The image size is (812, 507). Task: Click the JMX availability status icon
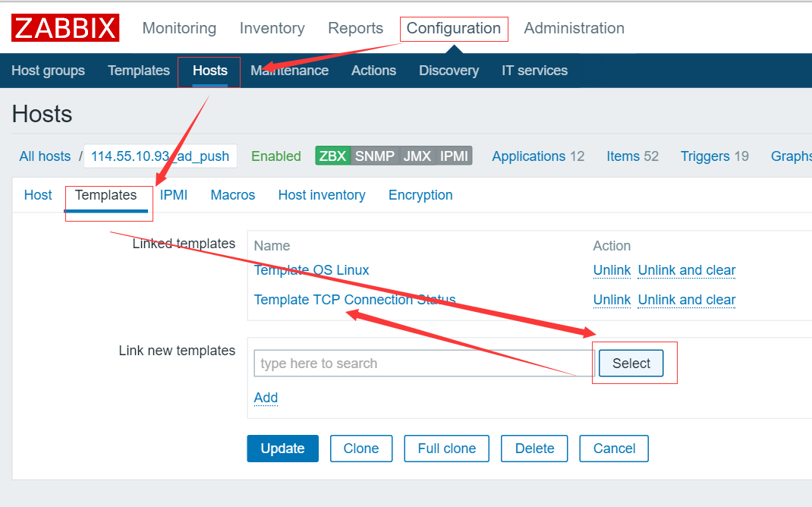[x=415, y=156]
